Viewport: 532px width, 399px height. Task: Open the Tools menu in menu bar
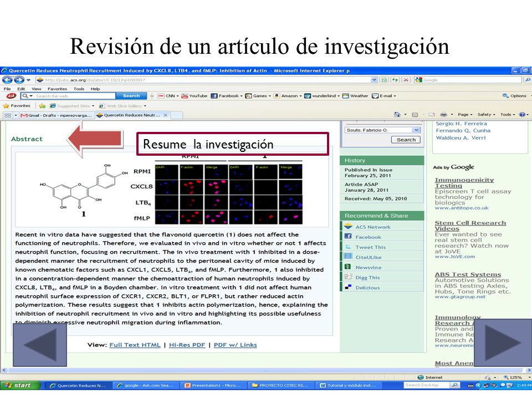coord(79,89)
